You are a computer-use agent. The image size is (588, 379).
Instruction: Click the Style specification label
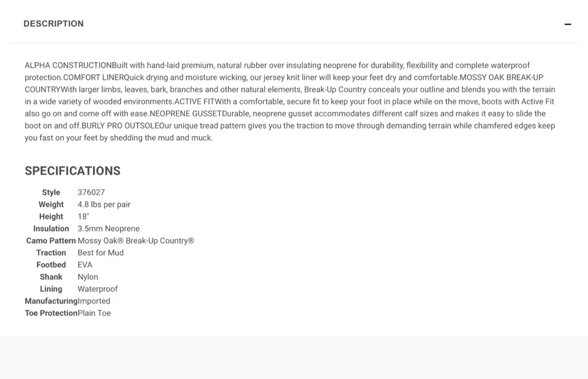click(51, 192)
